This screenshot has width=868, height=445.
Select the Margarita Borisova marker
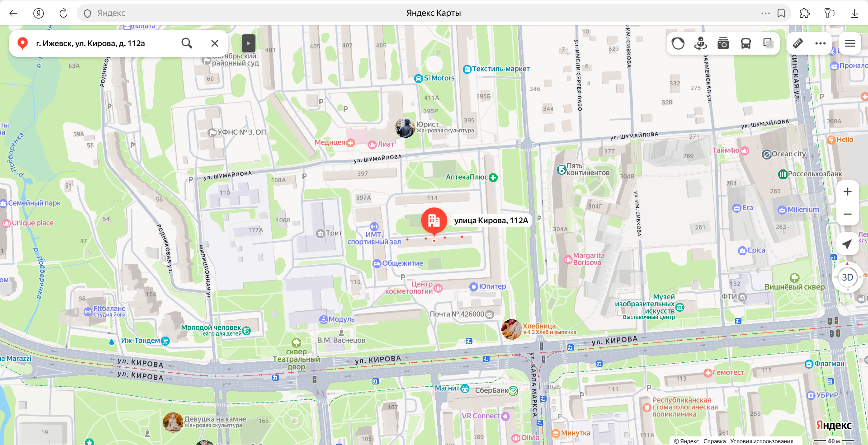568,259
